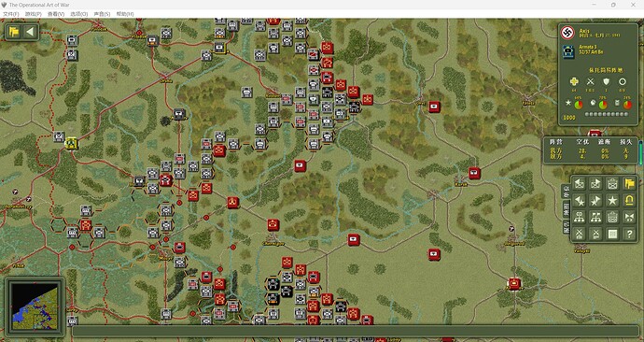Image resolution: width=644 pixels, height=342 pixels.
Task: Click the star with right arrow next-unit icon
Action: coord(595,201)
